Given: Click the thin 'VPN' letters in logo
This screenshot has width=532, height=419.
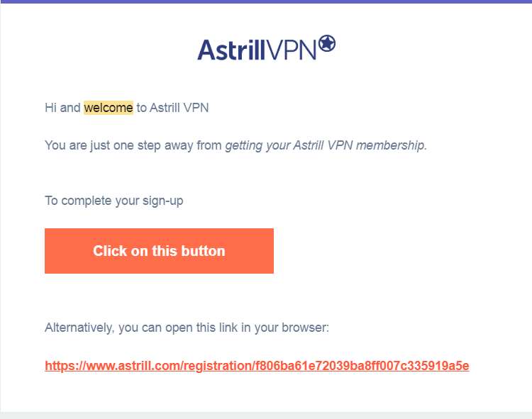Looking at the screenshot, I should tap(291, 50).
